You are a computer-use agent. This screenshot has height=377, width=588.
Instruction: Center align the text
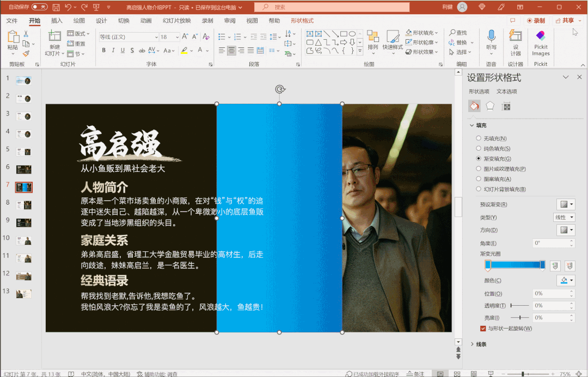click(231, 50)
